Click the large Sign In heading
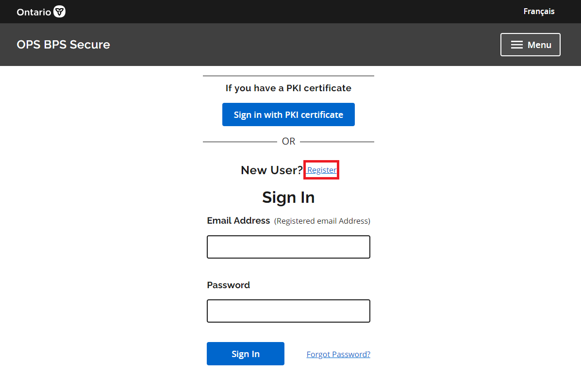 pyautogui.click(x=288, y=197)
